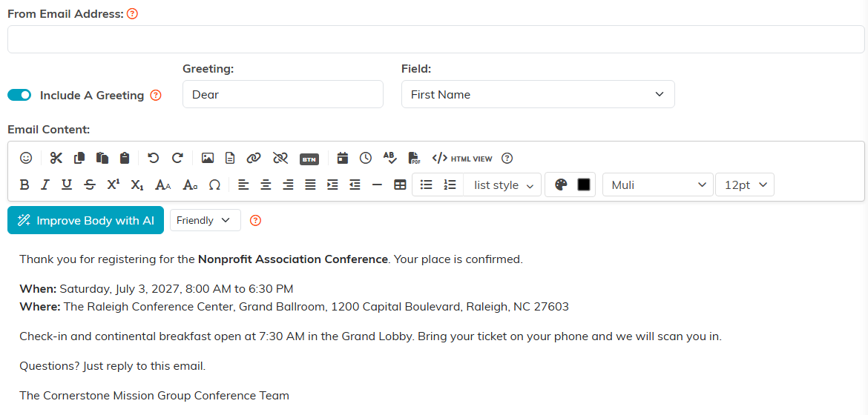The height and width of the screenshot is (415, 868).
Task: Apply bulleted list
Action: click(427, 185)
